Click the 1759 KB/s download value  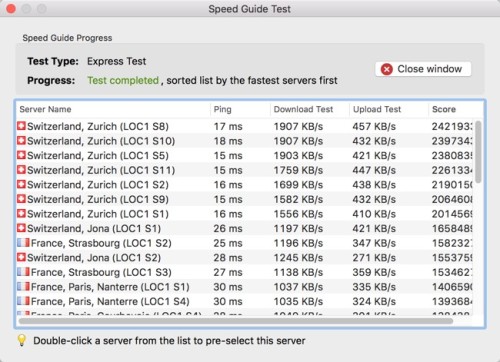[298, 171]
